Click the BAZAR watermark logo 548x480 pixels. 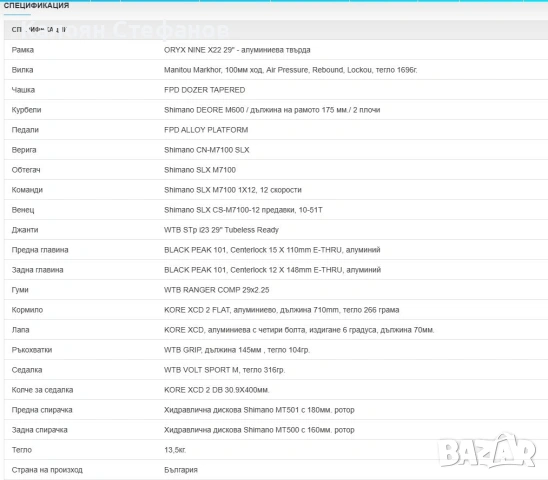487,451
